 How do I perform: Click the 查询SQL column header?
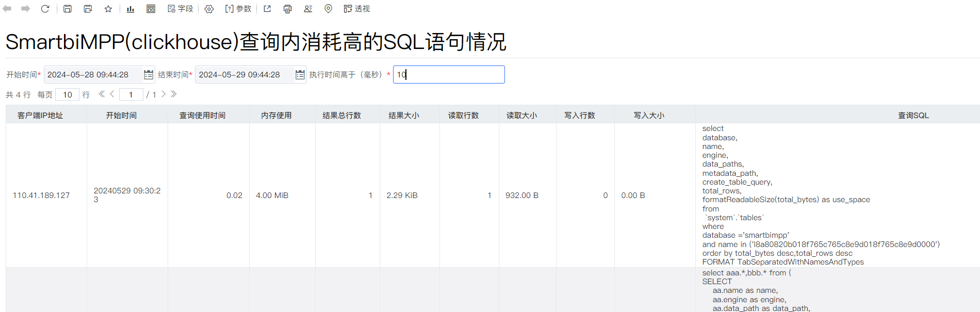click(913, 115)
